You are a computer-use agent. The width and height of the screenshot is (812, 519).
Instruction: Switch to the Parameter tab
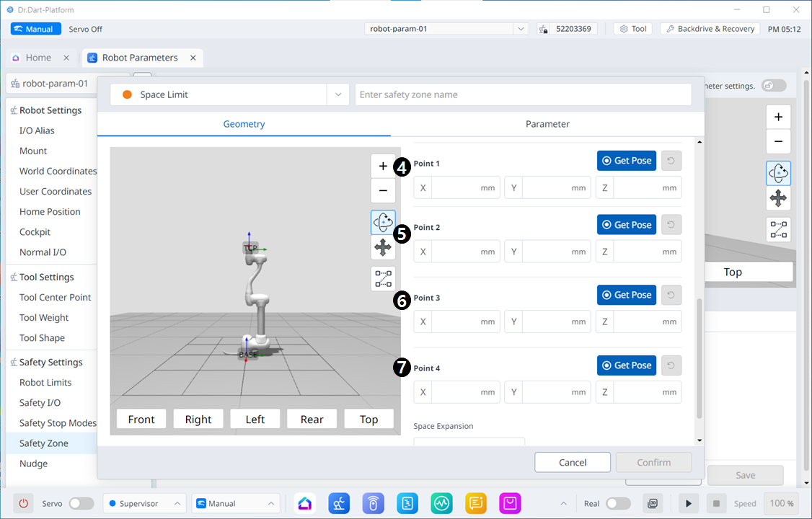[x=547, y=124]
